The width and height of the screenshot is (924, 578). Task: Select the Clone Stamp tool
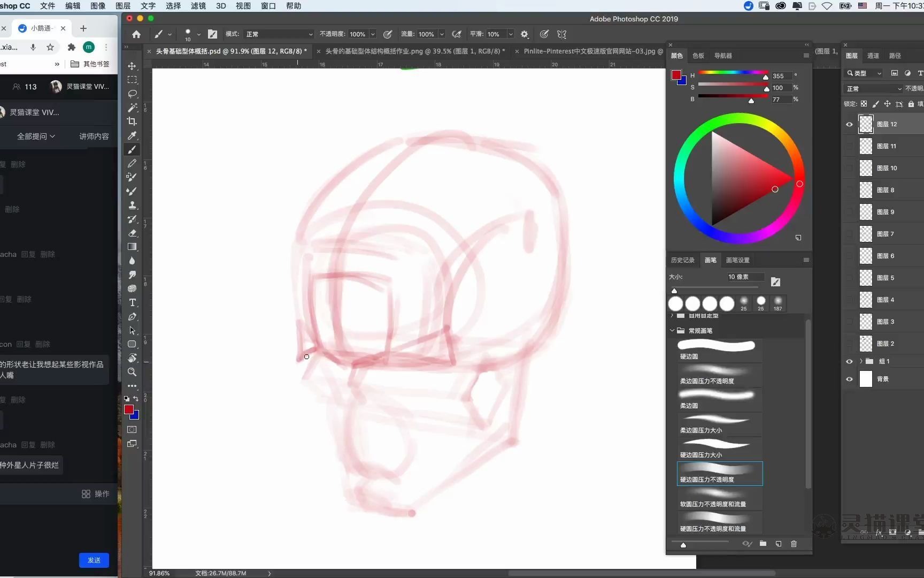coord(132,205)
